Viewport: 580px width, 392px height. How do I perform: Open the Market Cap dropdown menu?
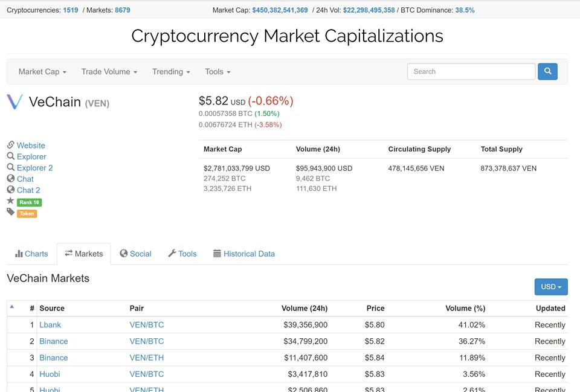tap(42, 72)
